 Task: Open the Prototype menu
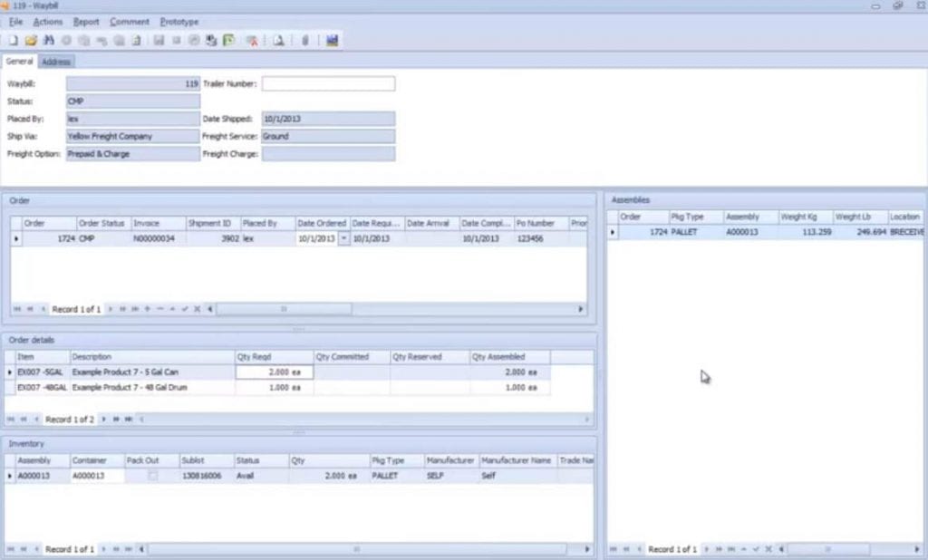179,21
